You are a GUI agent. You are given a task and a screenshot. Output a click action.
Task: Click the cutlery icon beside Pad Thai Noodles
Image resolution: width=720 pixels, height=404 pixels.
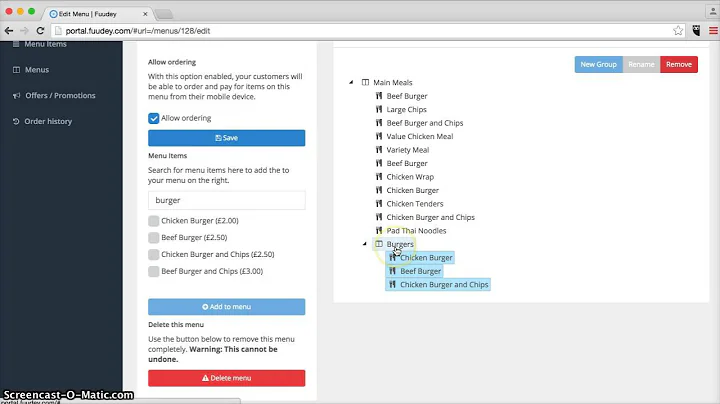coord(379,230)
